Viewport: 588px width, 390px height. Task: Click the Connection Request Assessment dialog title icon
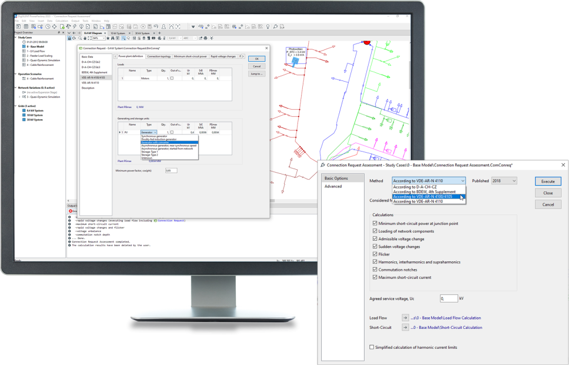pos(323,165)
